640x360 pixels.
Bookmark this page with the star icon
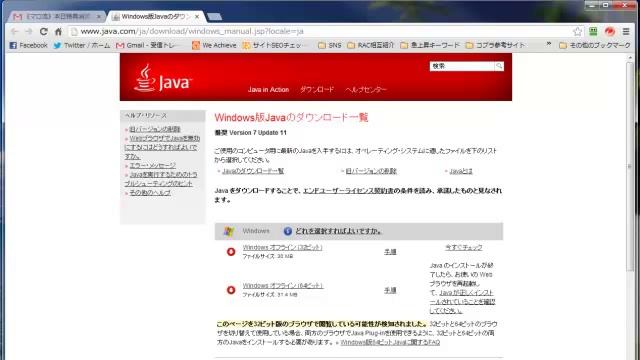coord(577,31)
